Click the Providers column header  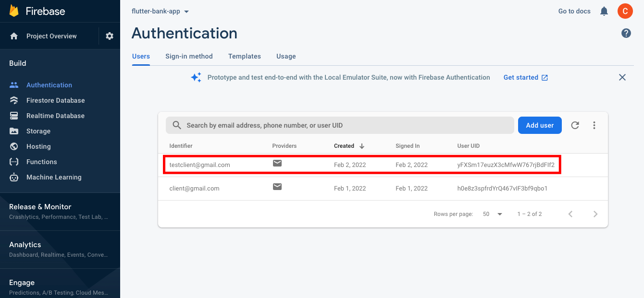(285, 146)
